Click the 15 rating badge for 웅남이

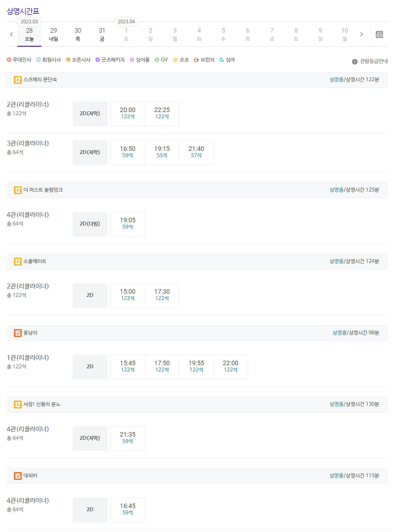click(18, 333)
